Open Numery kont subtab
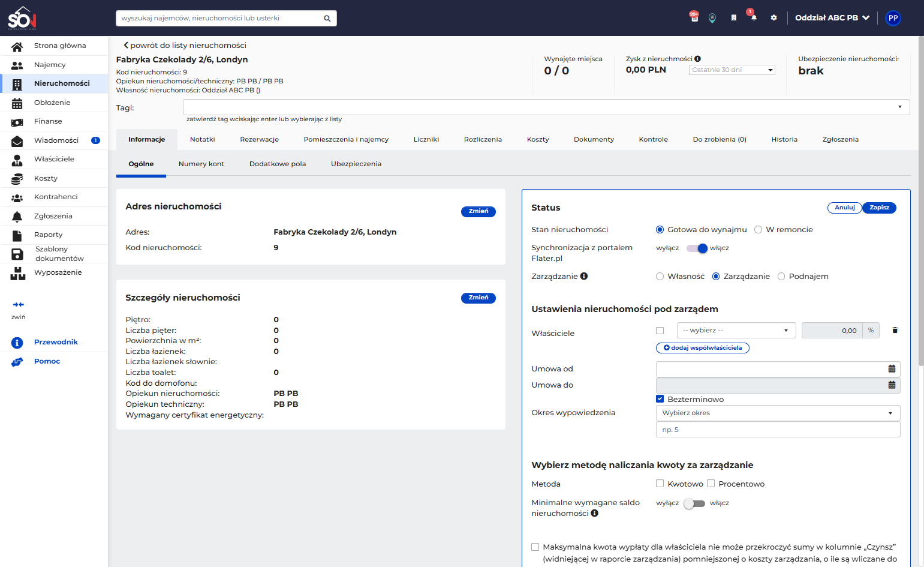 click(x=201, y=164)
